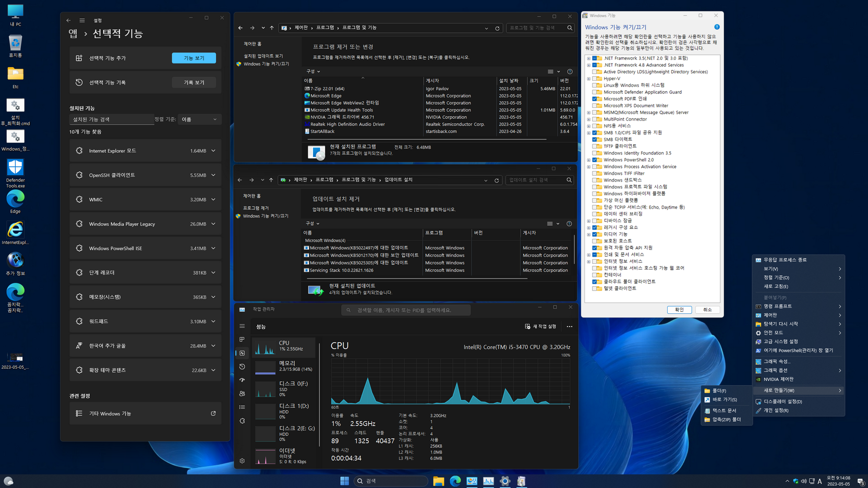Screen dimensions: 868x488
Task: Go up one level in 업데이트 설치 window
Action: click(271, 180)
